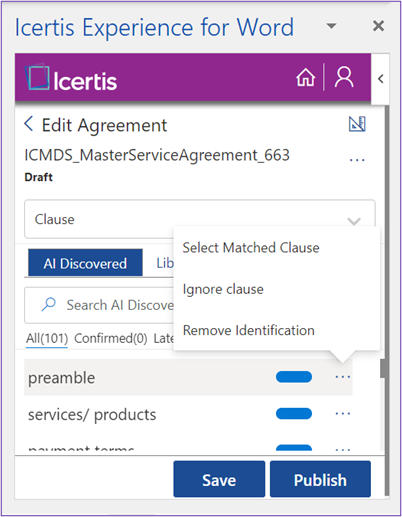Choose Select Matched Clause option
This screenshot has height=517, width=402.
click(251, 248)
